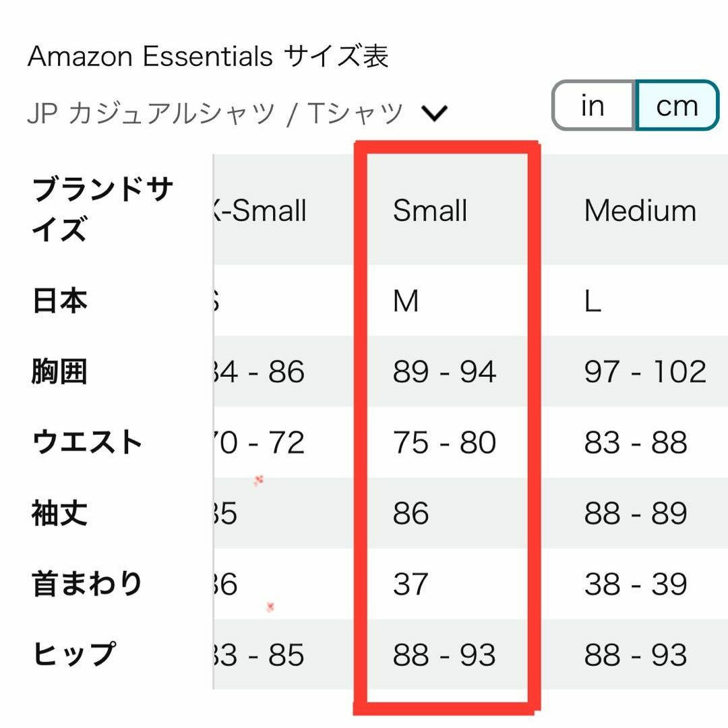
Task: Click the Medium neck value 38 - 39
Action: 636,584
